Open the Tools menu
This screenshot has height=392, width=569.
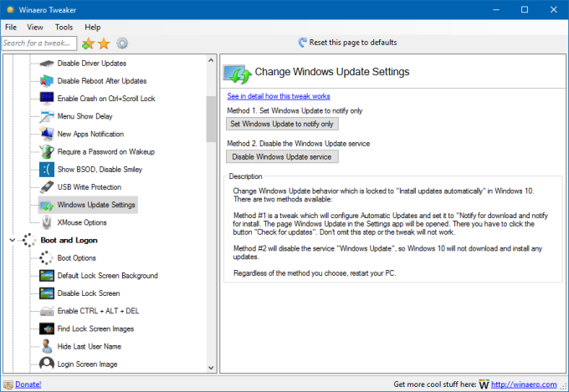pyautogui.click(x=64, y=28)
